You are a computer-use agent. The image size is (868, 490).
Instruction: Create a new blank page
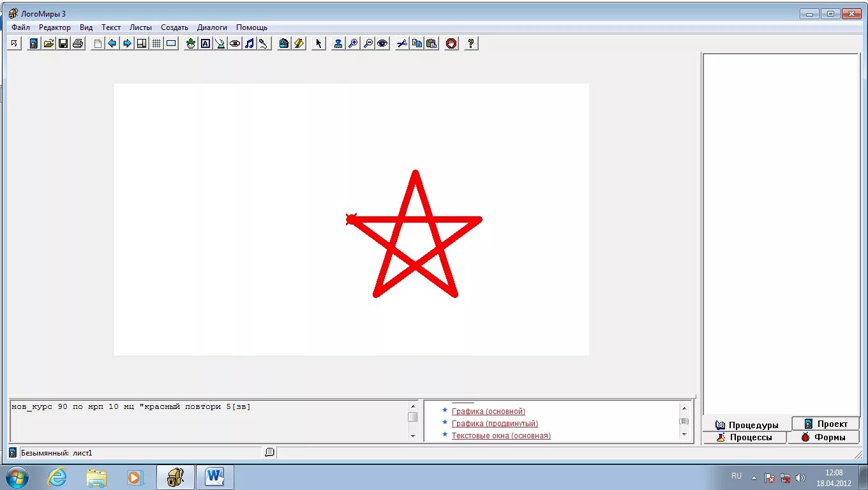[98, 43]
